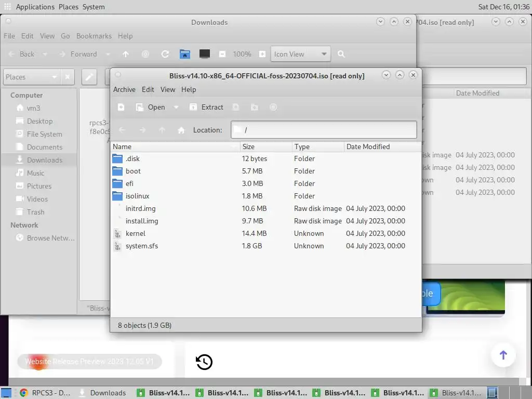
Task: Open Desktop in sidebar
Action: pos(39,121)
